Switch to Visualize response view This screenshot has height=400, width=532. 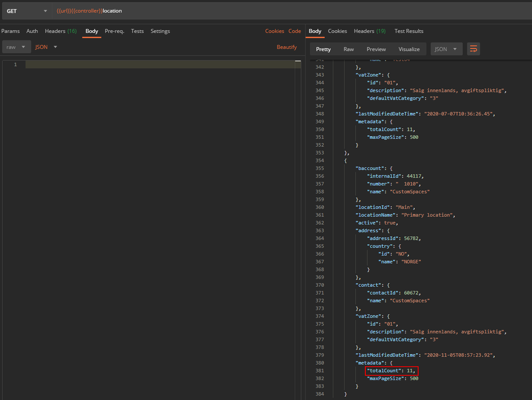click(x=409, y=49)
